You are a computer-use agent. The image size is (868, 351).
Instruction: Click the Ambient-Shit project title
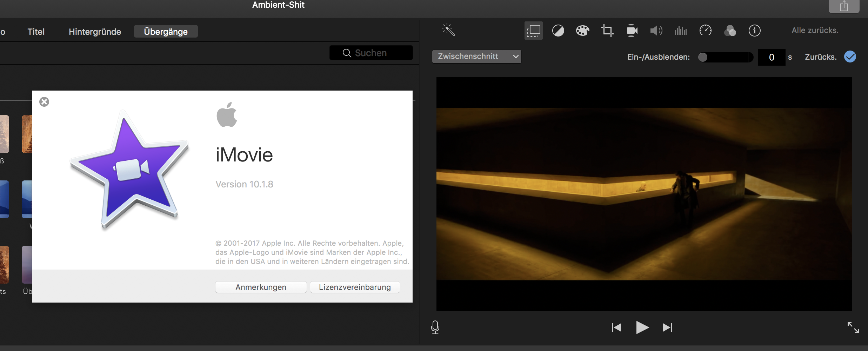tap(278, 5)
